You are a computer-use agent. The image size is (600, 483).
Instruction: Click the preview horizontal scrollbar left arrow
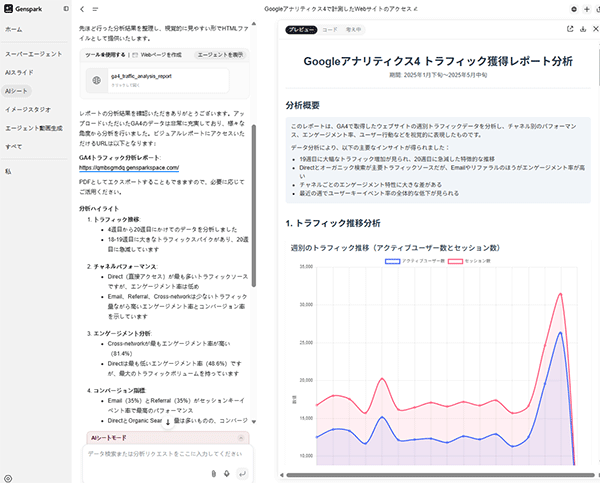(282, 475)
